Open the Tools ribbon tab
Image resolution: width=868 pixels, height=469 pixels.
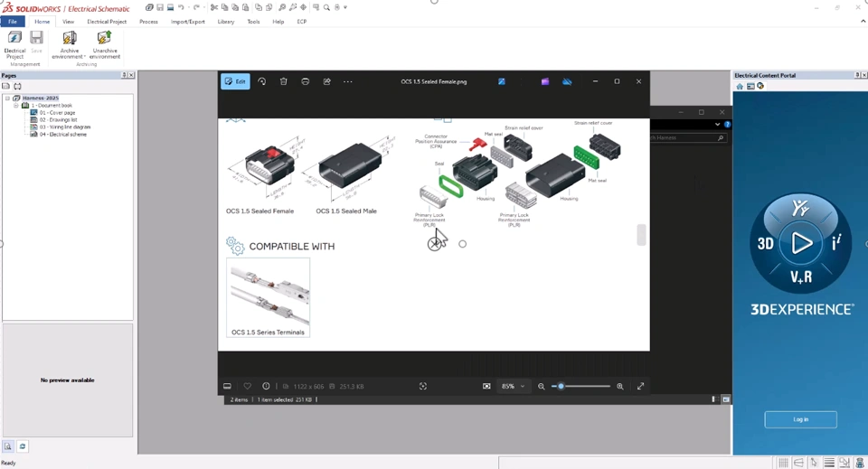click(253, 22)
